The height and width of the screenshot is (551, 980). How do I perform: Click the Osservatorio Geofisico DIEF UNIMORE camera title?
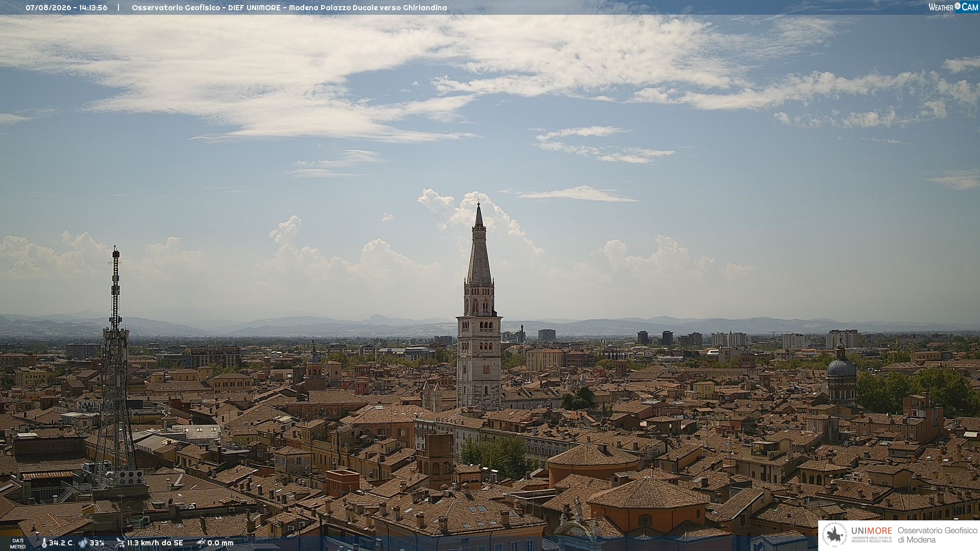coord(289,8)
